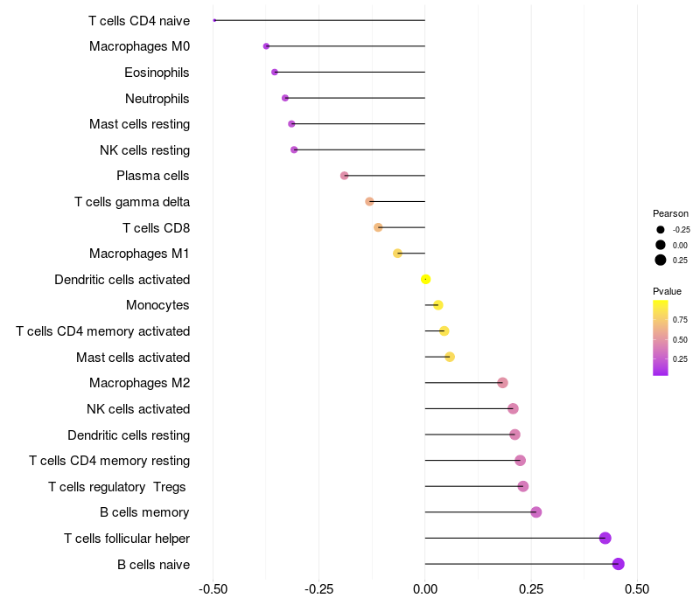Viewport: 700px width, 612px height.
Task: Click the Macrophages M2 data point
Action: pos(502,383)
